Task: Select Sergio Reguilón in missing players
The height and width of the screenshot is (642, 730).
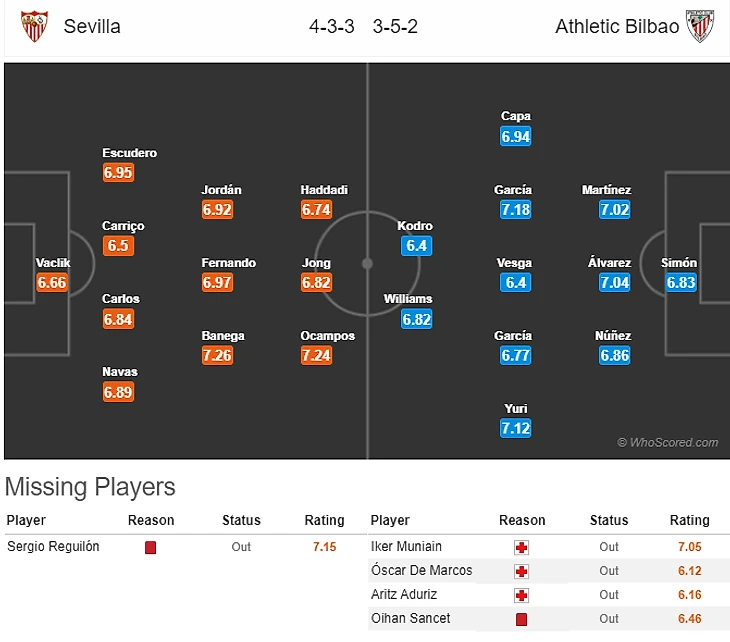Action: coord(53,546)
